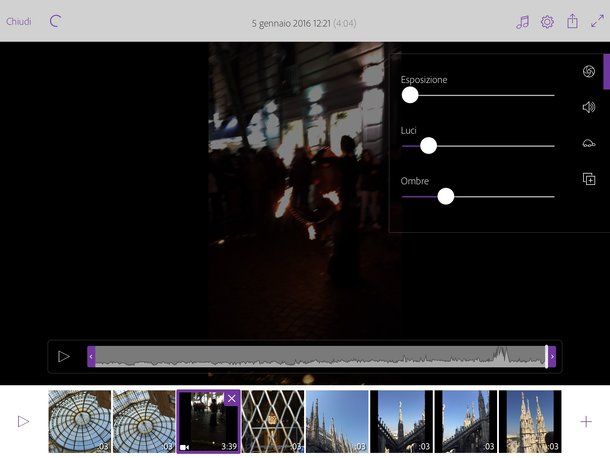Tap the Chiudi button to close the project

click(x=19, y=21)
